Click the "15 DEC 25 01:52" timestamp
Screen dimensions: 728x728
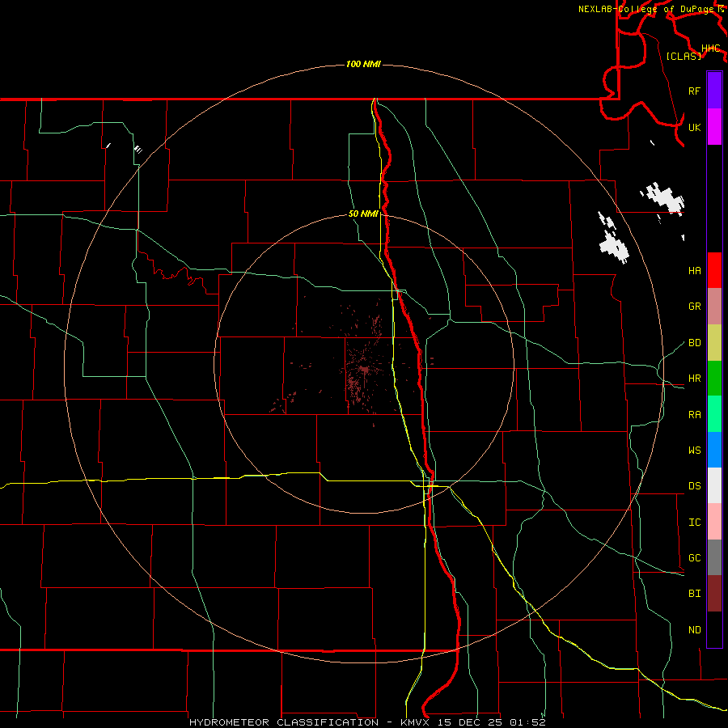492,722
